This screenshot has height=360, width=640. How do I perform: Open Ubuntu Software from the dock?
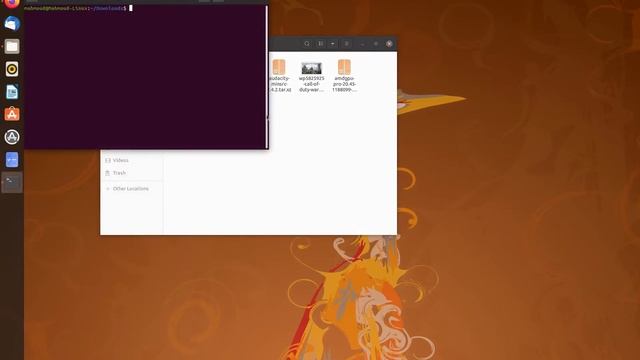click(12, 114)
